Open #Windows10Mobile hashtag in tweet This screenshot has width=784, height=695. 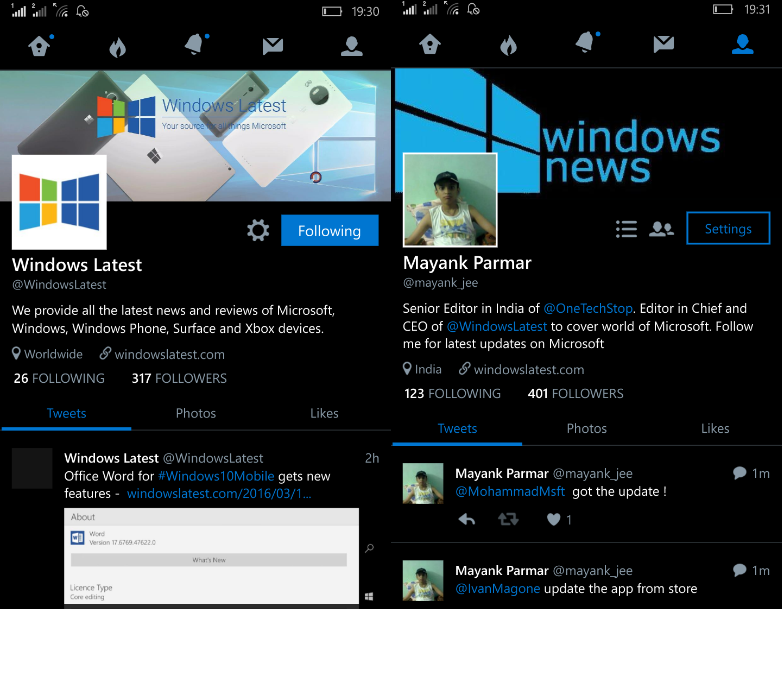coord(216,476)
